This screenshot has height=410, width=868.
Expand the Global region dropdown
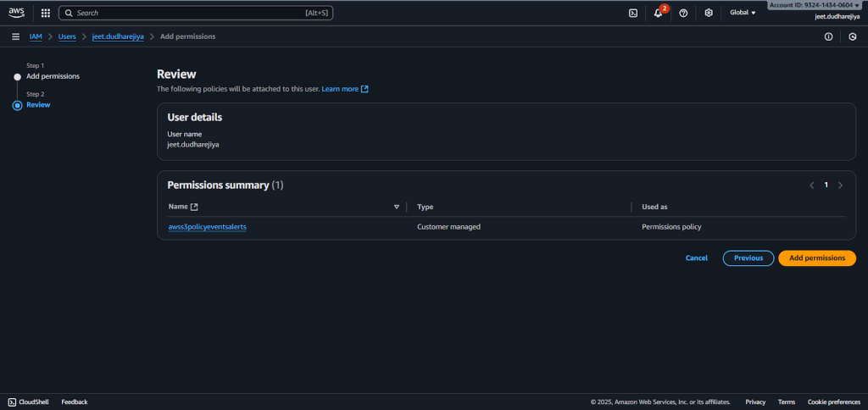pos(743,13)
